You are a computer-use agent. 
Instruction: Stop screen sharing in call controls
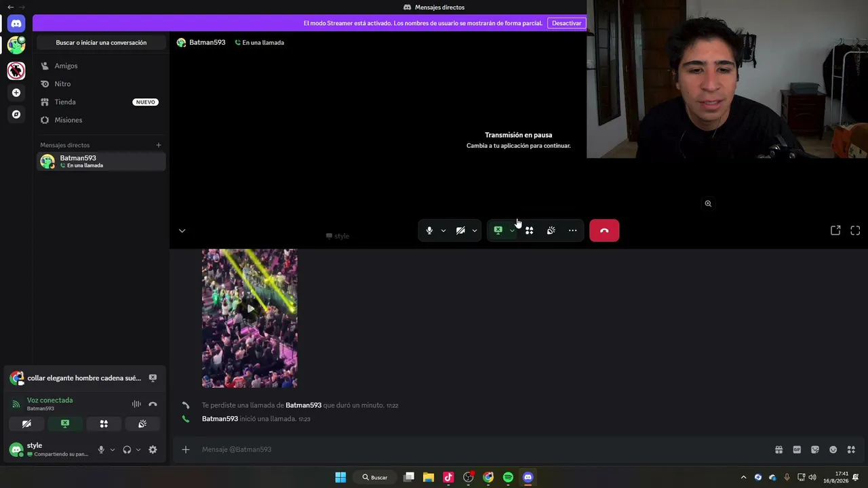click(x=498, y=230)
